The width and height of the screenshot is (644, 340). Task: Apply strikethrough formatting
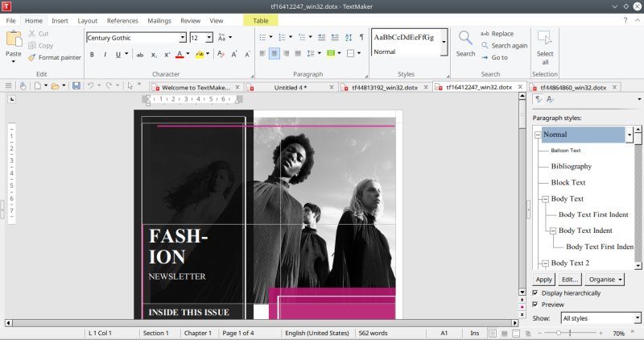point(140,55)
